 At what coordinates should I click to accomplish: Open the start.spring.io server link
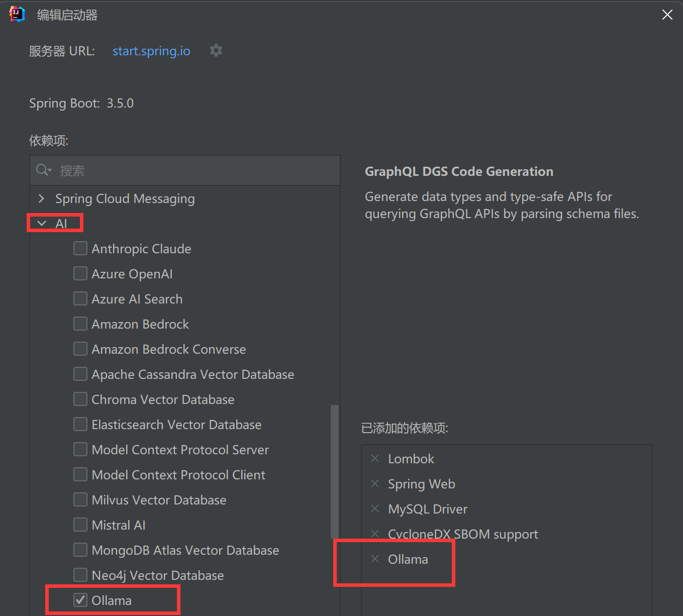pyautogui.click(x=151, y=51)
